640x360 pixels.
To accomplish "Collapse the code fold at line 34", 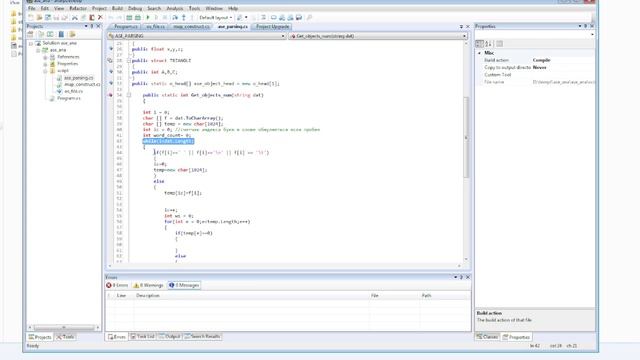I will pyautogui.click(x=129, y=95).
